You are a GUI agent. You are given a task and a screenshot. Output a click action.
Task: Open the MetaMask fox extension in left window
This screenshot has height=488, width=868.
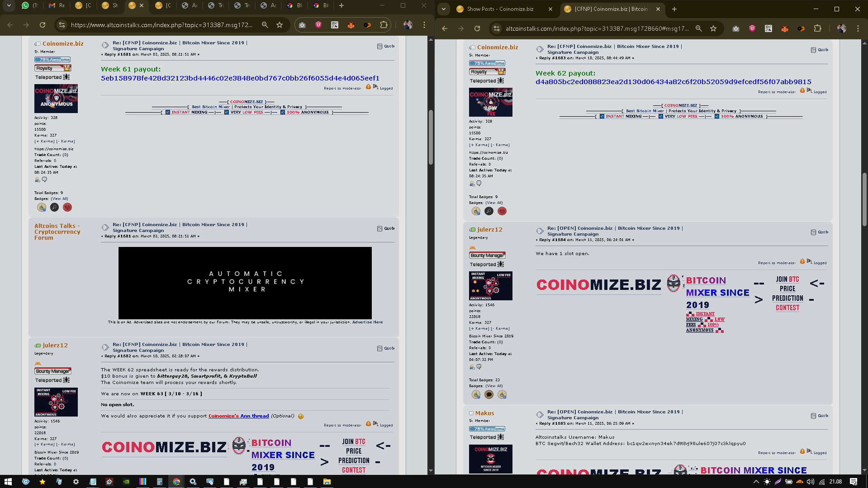coord(351,25)
